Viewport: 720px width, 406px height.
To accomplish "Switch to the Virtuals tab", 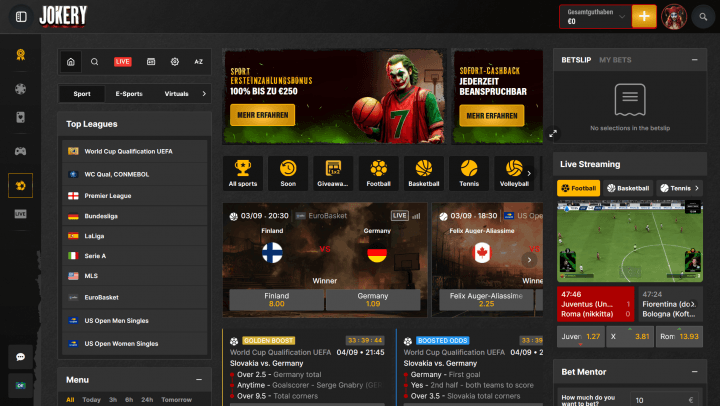I will pyautogui.click(x=176, y=94).
